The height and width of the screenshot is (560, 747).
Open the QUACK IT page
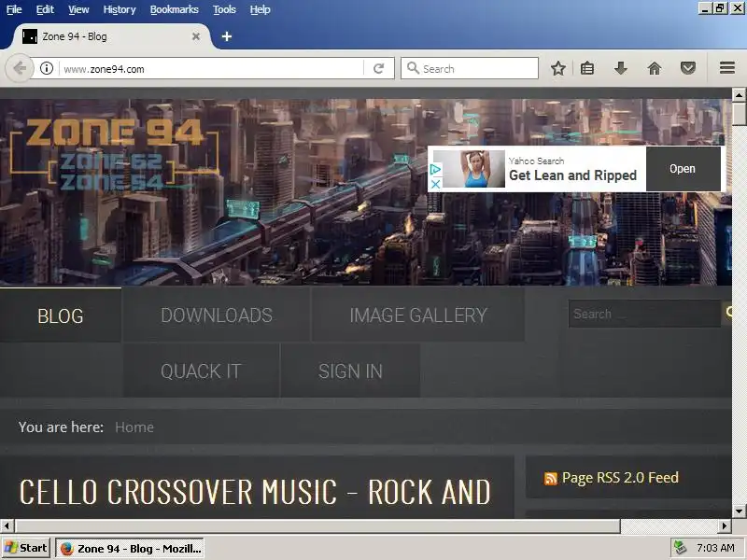pos(201,371)
